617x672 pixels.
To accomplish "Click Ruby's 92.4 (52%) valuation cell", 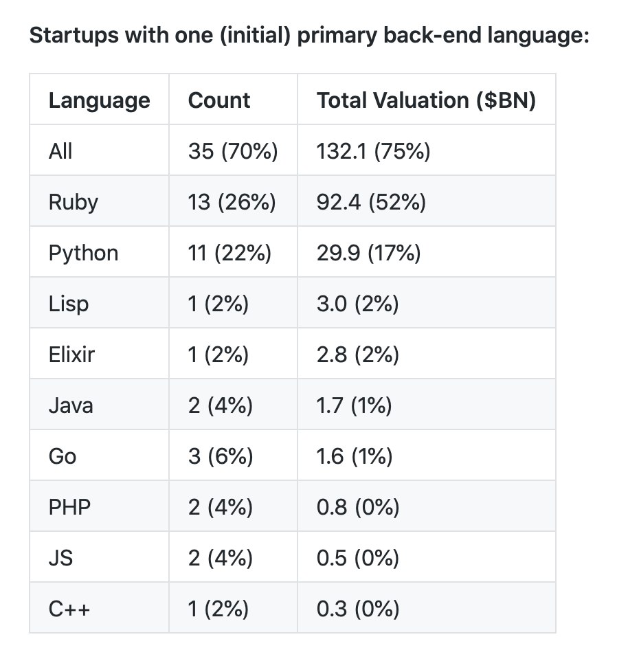I will point(371,202).
